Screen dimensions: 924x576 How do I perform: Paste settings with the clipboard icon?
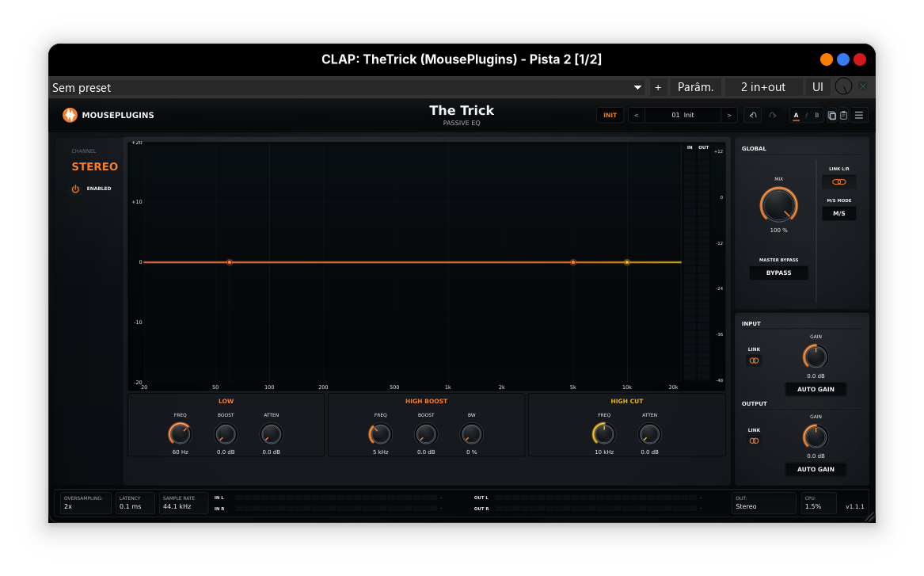843,116
